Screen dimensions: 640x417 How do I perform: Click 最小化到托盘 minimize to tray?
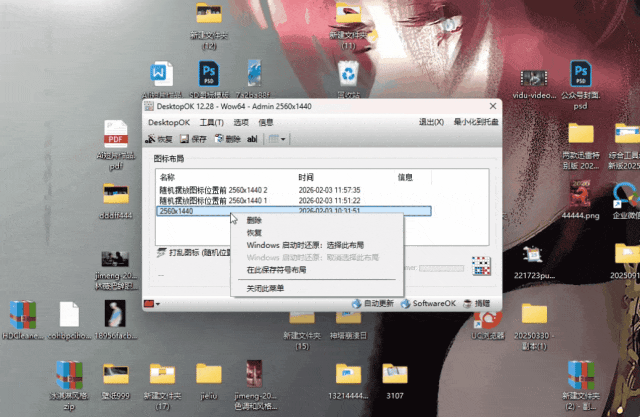pos(476,122)
